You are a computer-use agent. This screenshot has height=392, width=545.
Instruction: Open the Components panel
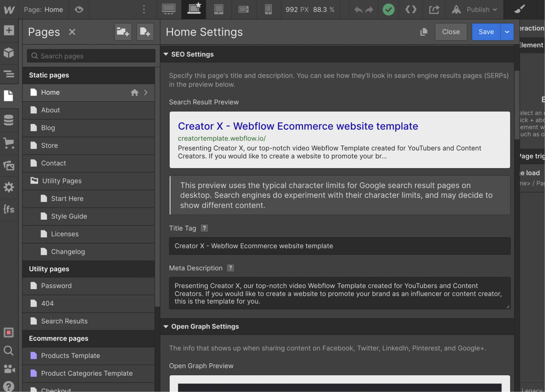[x=9, y=53]
